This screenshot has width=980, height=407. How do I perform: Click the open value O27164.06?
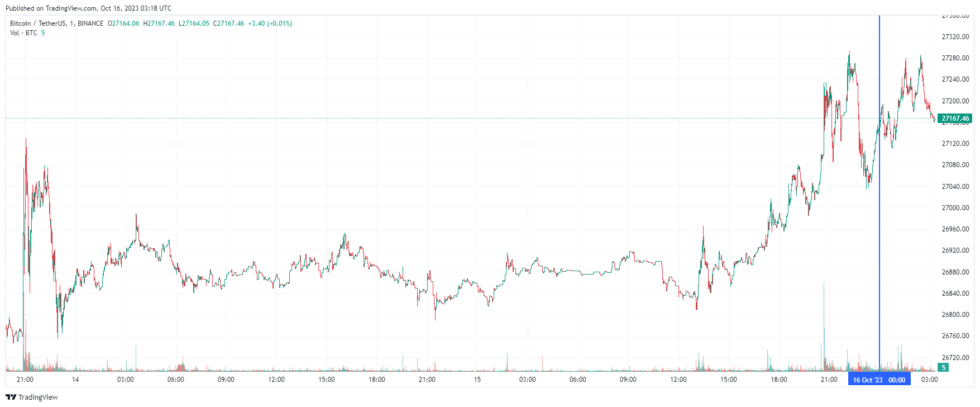click(123, 23)
